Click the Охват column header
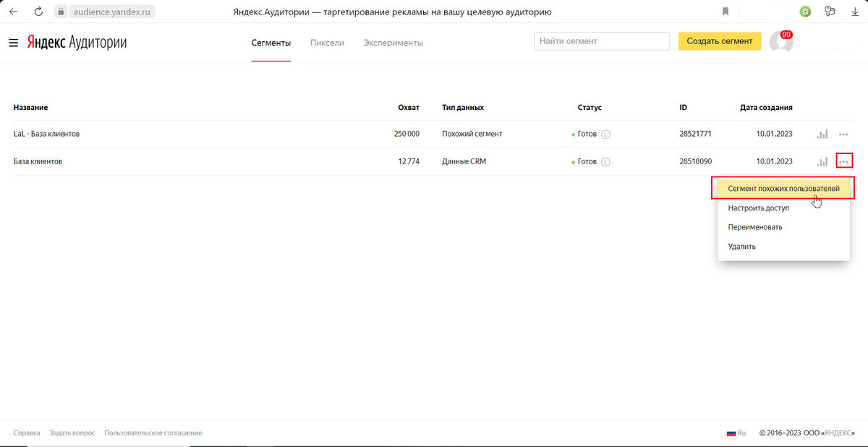868x447 pixels. pyautogui.click(x=409, y=107)
